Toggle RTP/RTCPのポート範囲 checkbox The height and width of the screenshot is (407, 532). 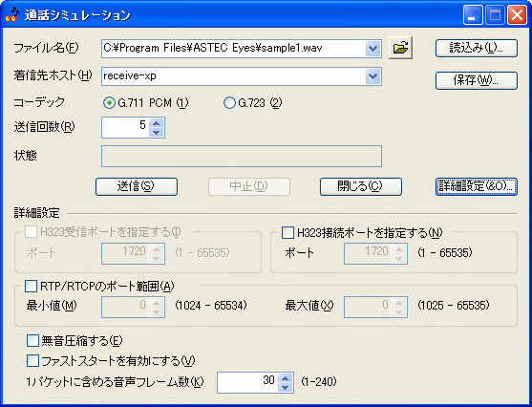pos(32,287)
